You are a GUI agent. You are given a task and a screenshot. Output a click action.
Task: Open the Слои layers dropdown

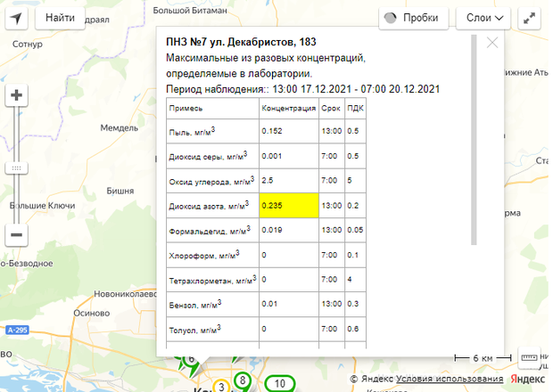pos(485,18)
